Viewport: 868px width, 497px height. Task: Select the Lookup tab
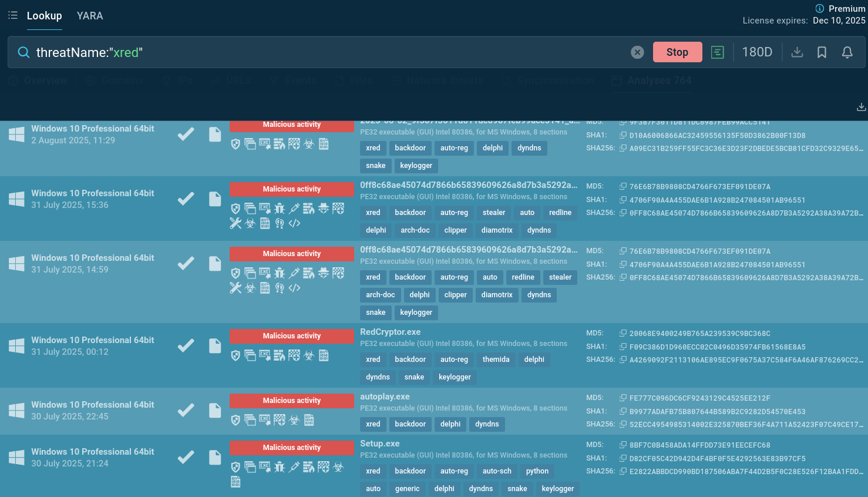tap(44, 16)
